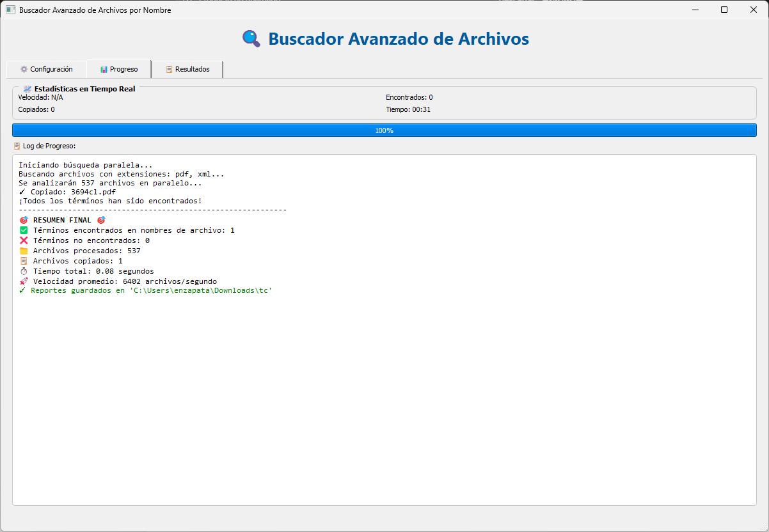Click the 100% blue progress bar
The image size is (769, 532).
(x=384, y=130)
